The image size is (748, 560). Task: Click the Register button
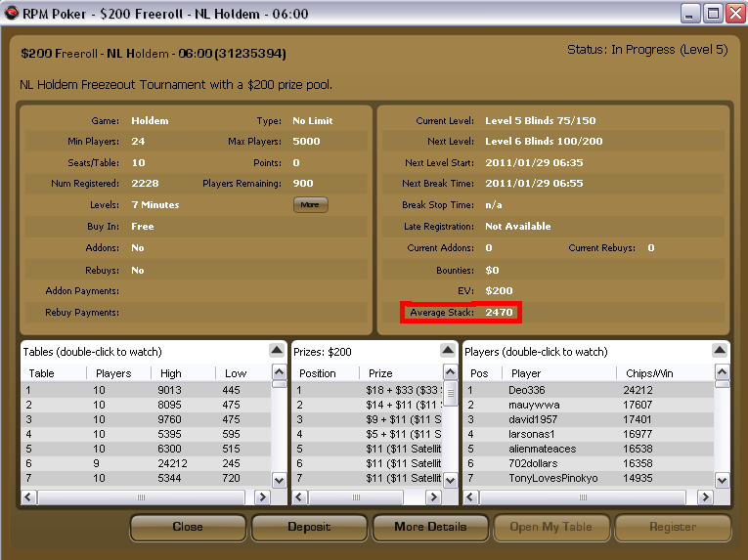pyautogui.click(x=673, y=527)
